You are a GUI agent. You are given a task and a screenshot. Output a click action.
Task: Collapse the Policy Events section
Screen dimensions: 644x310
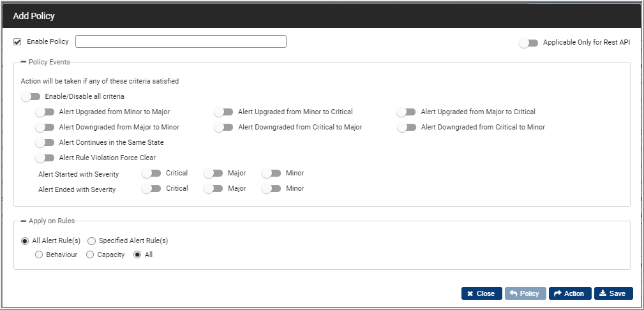coord(24,62)
